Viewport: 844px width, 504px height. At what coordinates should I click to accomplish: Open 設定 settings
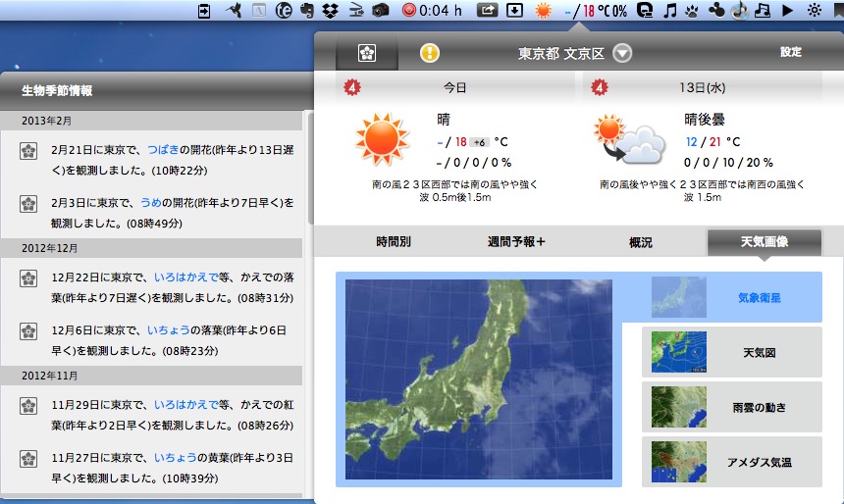791,52
